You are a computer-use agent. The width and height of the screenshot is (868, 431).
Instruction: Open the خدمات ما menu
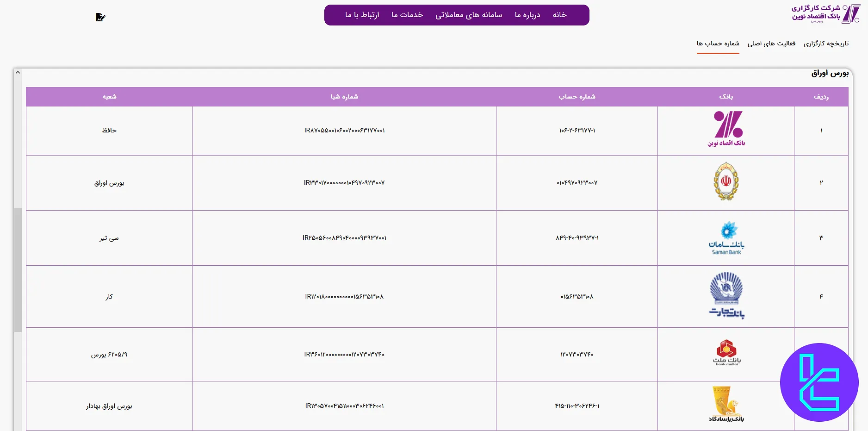(407, 15)
